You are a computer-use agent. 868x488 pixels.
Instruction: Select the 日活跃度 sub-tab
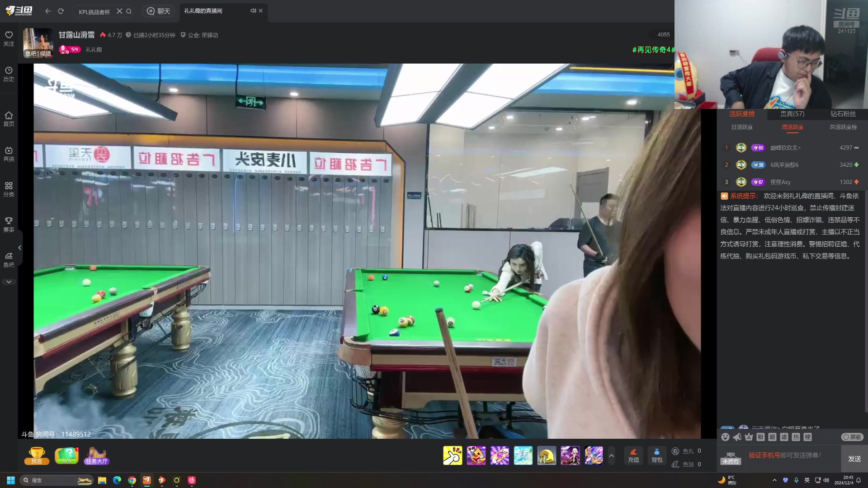click(742, 127)
